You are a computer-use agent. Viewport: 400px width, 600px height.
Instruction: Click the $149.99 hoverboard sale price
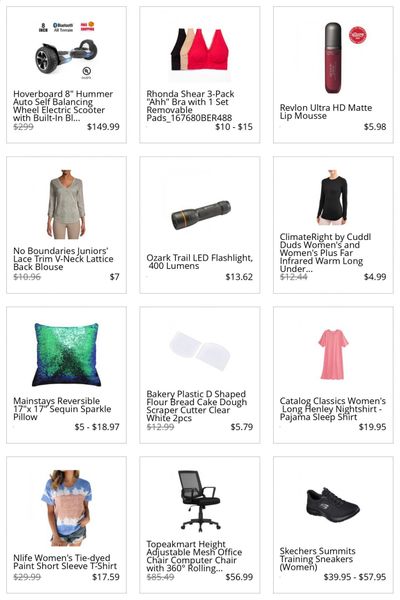(x=103, y=127)
